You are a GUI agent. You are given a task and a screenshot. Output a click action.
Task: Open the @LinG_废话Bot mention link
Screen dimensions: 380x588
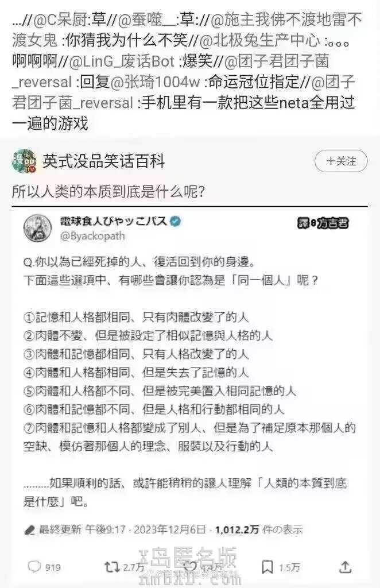[122, 61]
